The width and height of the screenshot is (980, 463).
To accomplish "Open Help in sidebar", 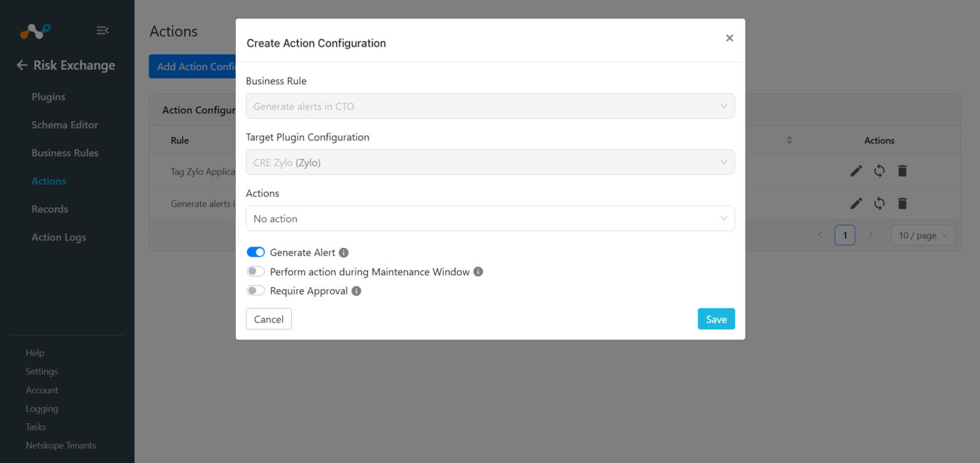I will (35, 353).
